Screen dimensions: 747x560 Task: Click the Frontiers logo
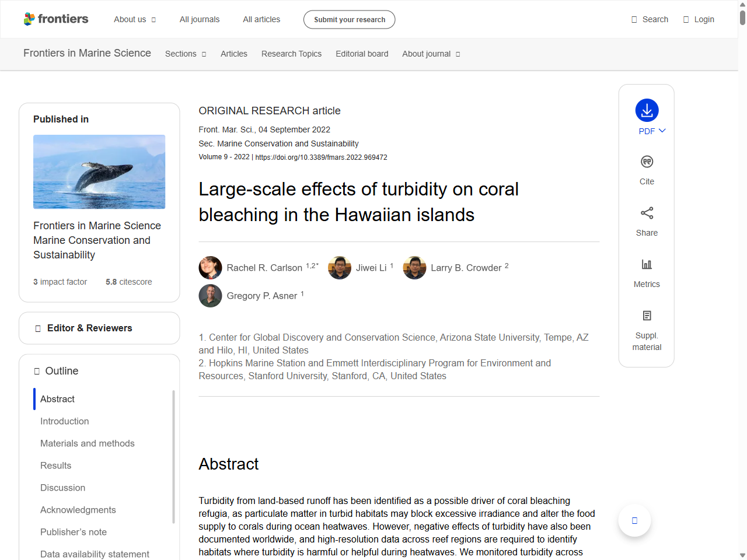pos(56,19)
